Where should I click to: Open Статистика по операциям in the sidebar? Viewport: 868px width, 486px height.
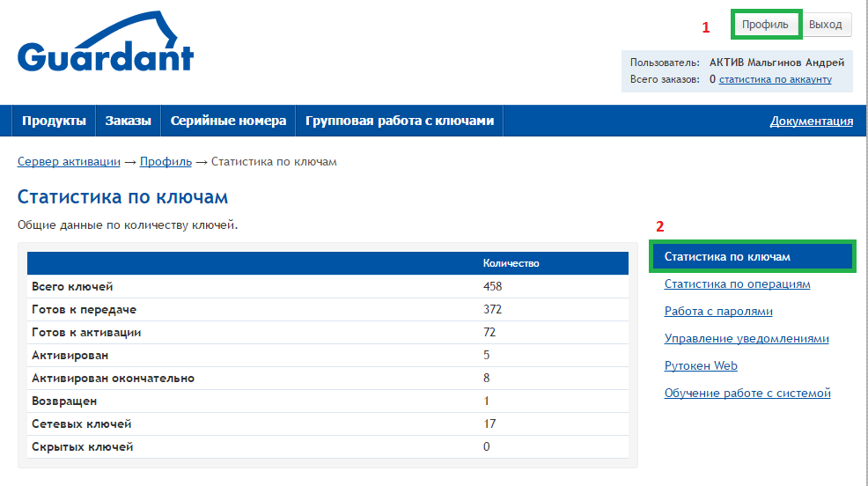click(737, 284)
